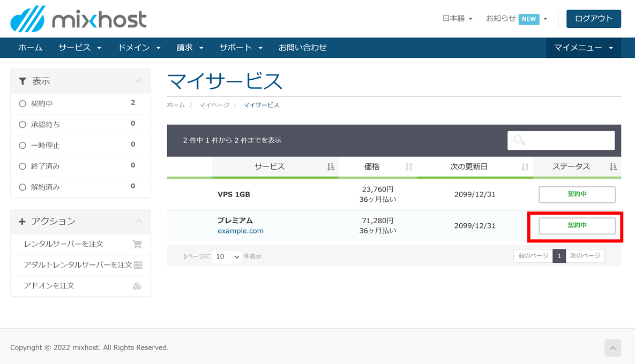This screenshot has height=364, width=635.
Task: Click the 23,760円 price cell
Action: click(377, 189)
